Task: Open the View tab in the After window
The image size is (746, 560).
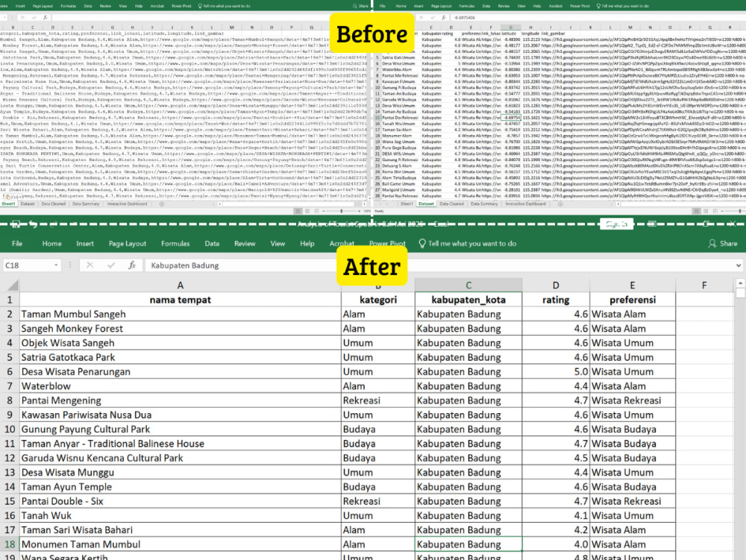Action: click(x=278, y=243)
